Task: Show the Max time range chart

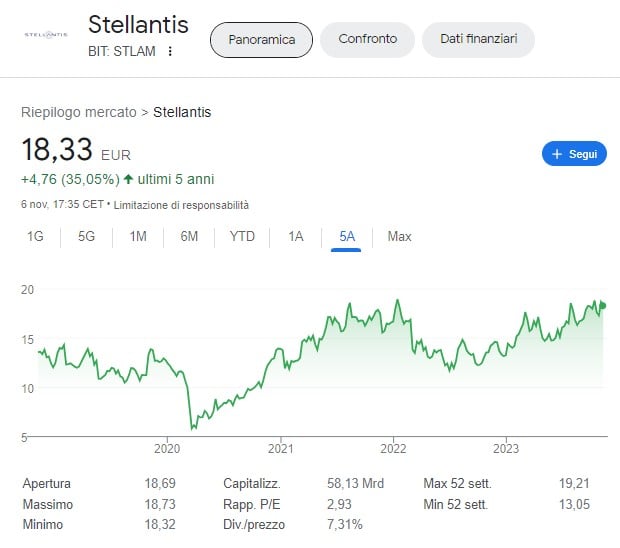Action: (399, 237)
